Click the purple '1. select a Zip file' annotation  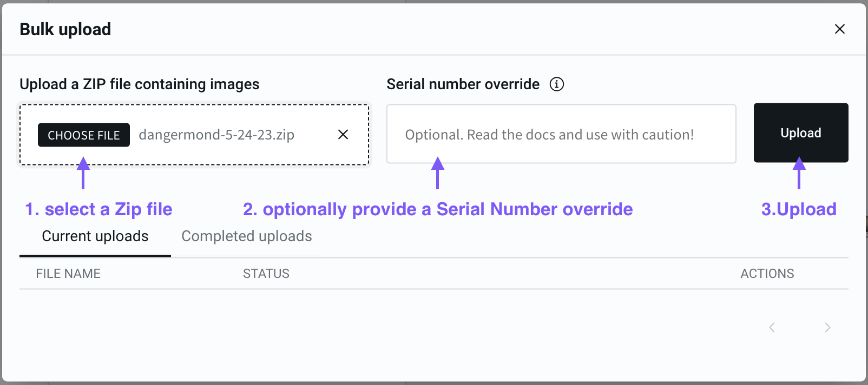point(98,209)
